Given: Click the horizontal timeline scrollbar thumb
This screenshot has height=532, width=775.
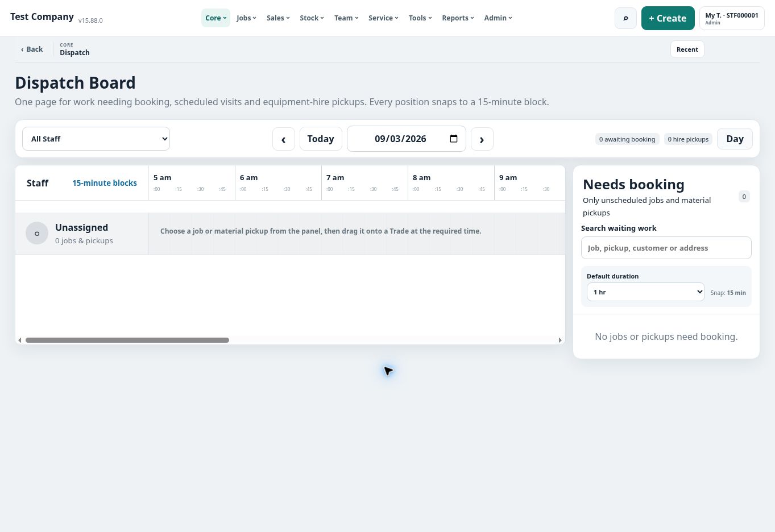Looking at the screenshot, I should click(127, 340).
